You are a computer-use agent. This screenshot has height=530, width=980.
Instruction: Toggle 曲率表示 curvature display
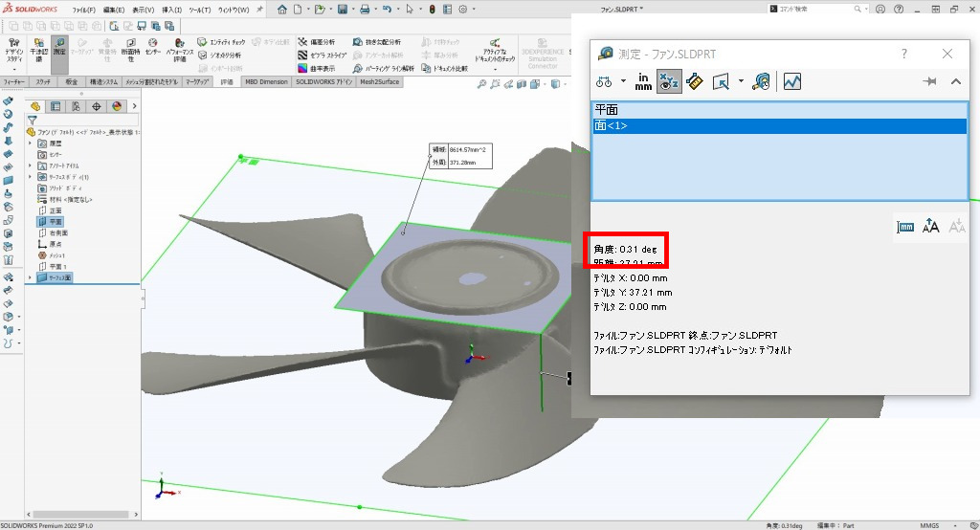(x=316, y=68)
